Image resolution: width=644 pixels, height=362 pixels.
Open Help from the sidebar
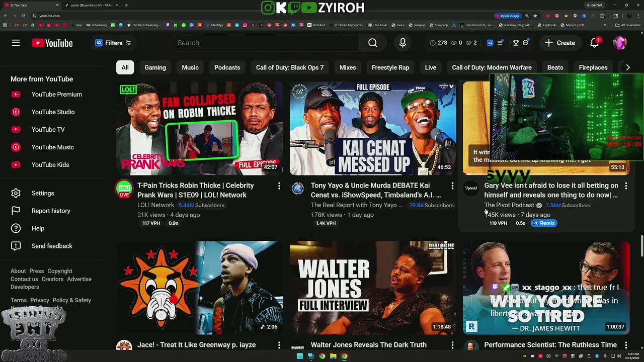(51, 228)
